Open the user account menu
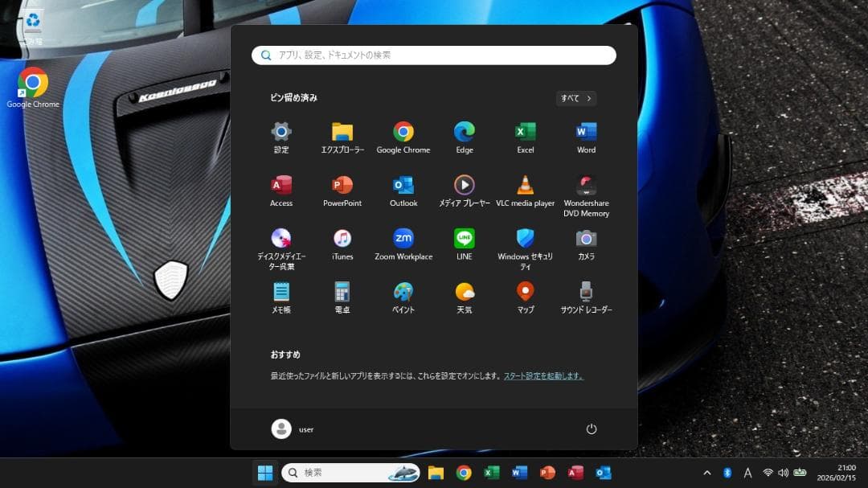Screen dimensions: 868x488 coord(293,429)
